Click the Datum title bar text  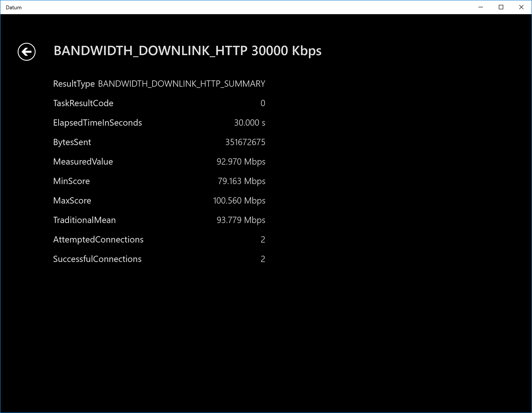pos(14,8)
